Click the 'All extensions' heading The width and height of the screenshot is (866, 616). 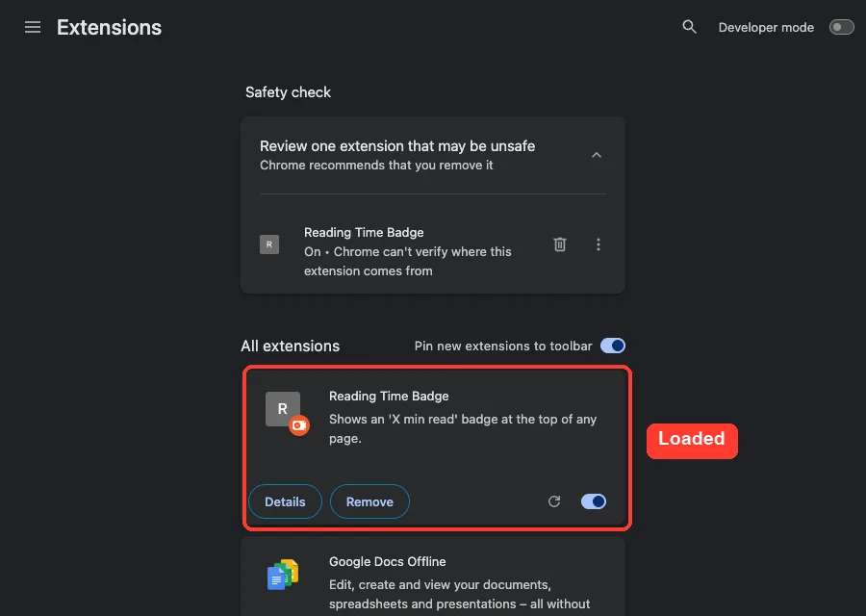pyautogui.click(x=290, y=346)
